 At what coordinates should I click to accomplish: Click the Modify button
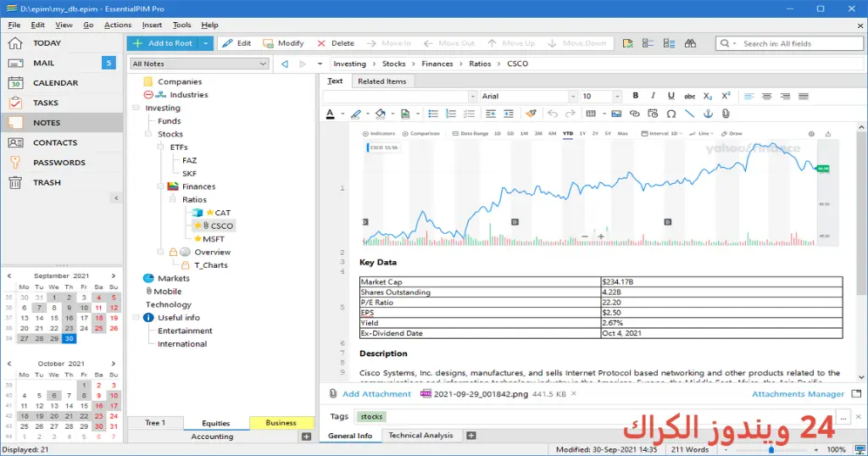(284, 43)
